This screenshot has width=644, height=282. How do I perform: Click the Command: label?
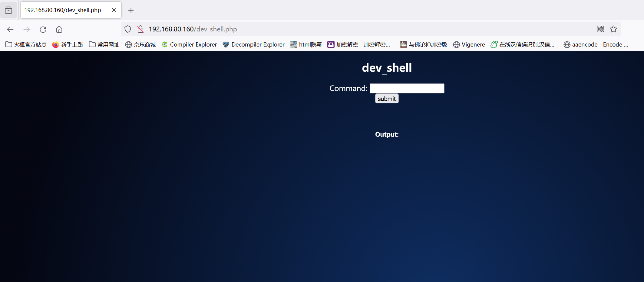click(348, 88)
